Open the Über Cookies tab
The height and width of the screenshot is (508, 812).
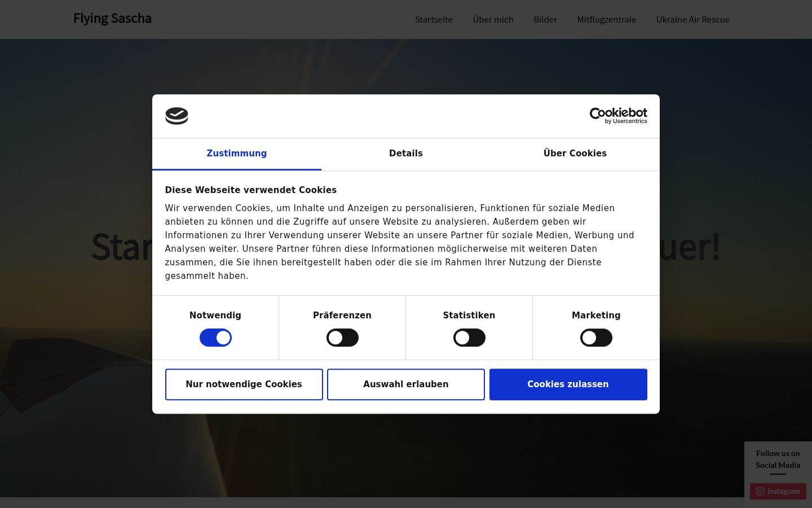pos(575,154)
